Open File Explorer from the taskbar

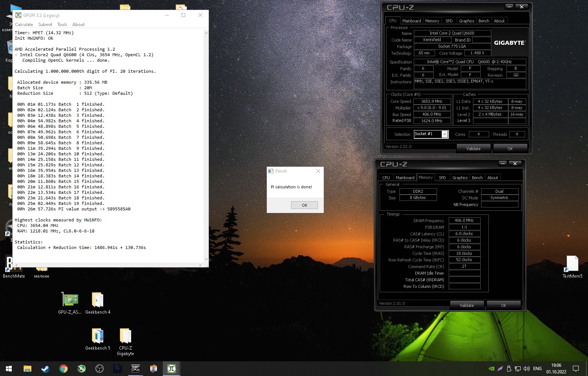click(x=27, y=369)
